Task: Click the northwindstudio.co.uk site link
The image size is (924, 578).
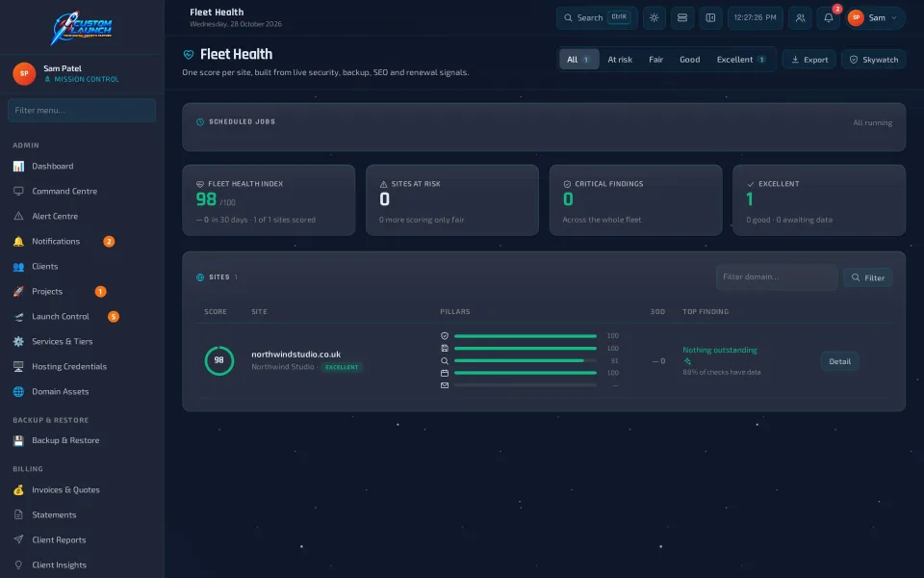Action: pos(295,355)
